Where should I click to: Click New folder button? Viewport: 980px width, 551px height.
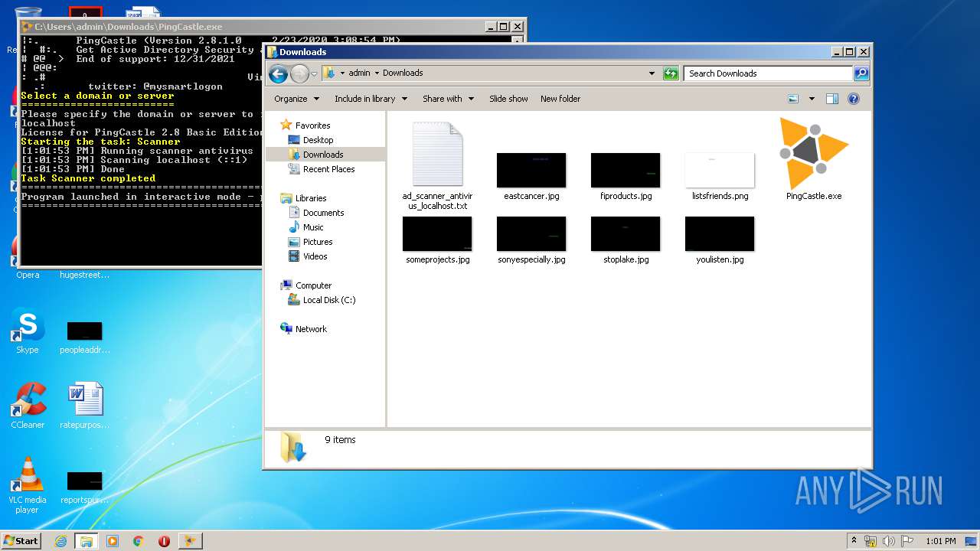pos(560,99)
